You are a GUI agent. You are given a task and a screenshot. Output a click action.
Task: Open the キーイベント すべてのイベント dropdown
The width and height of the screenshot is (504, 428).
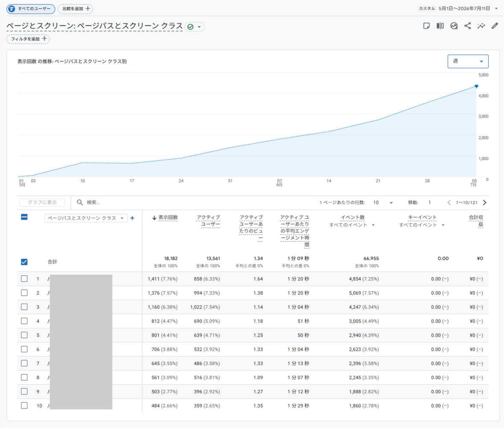coord(422,225)
